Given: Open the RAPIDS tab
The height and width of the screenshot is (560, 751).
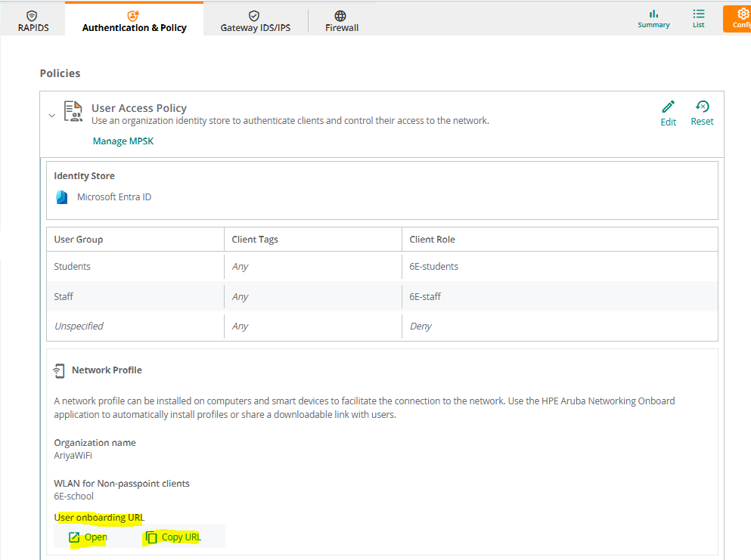Looking at the screenshot, I should [33, 21].
